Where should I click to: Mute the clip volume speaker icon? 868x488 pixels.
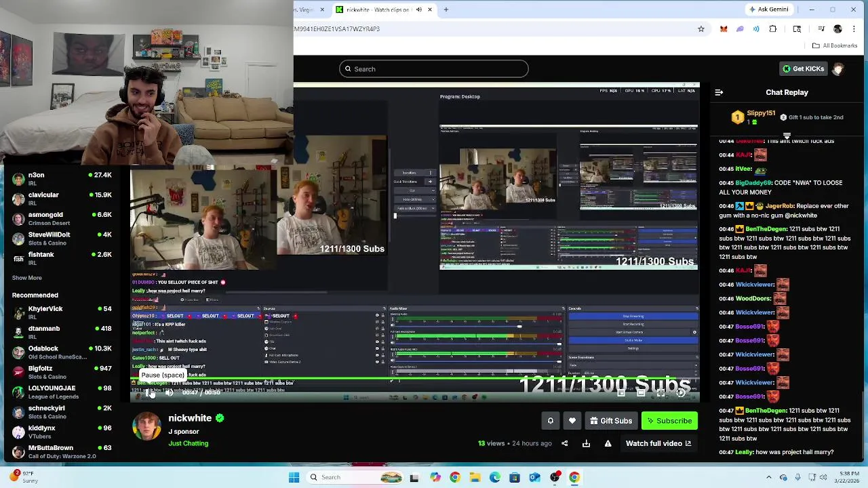[x=170, y=392]
